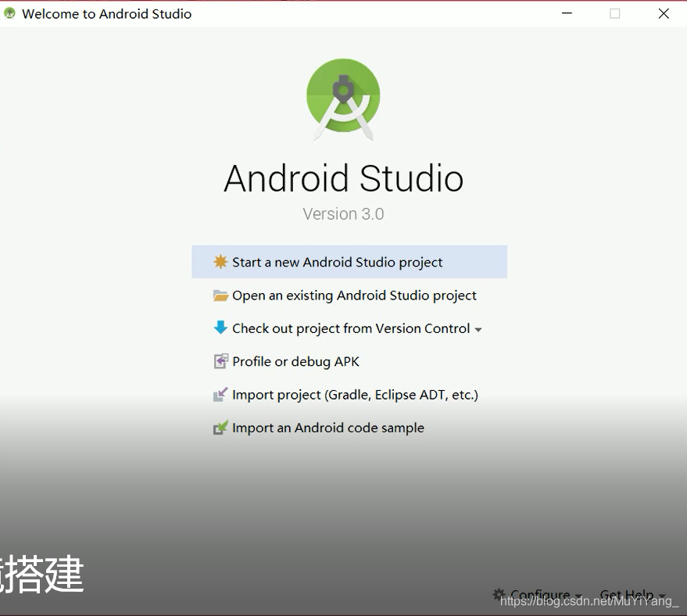Click the blue download arrow icon
This screenshot has height=616, width=687.
[x=220, y=328]
